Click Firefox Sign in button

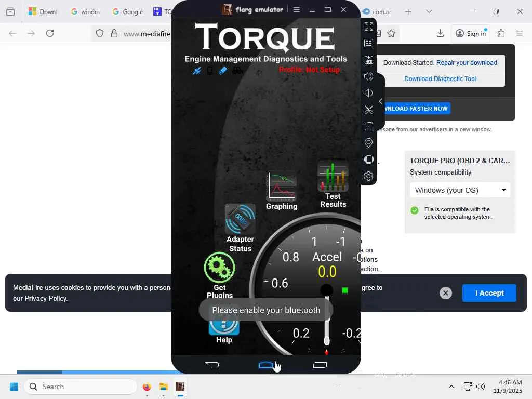tap(471, 33)
